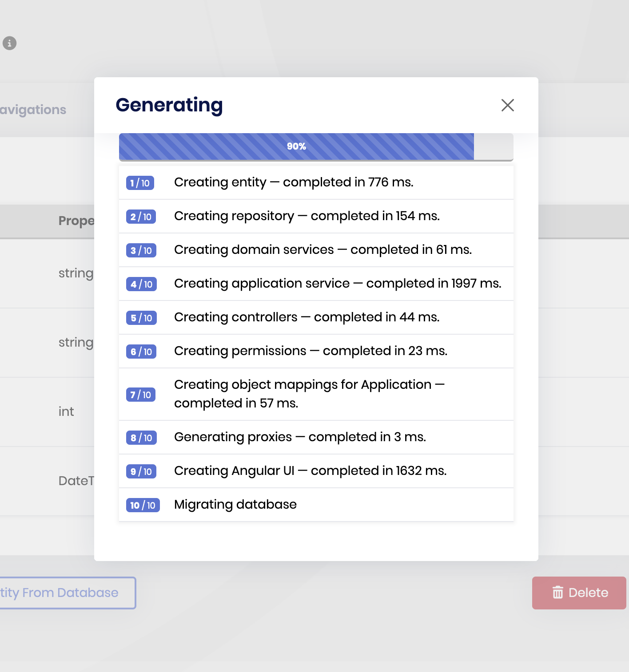Viewport: 629px width, 672px height.
Task: Close the Generating dialog
Action: point(507,105)
